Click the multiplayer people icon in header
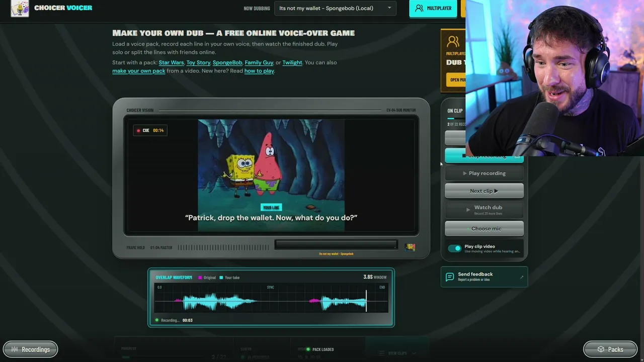 click(419, 8)
